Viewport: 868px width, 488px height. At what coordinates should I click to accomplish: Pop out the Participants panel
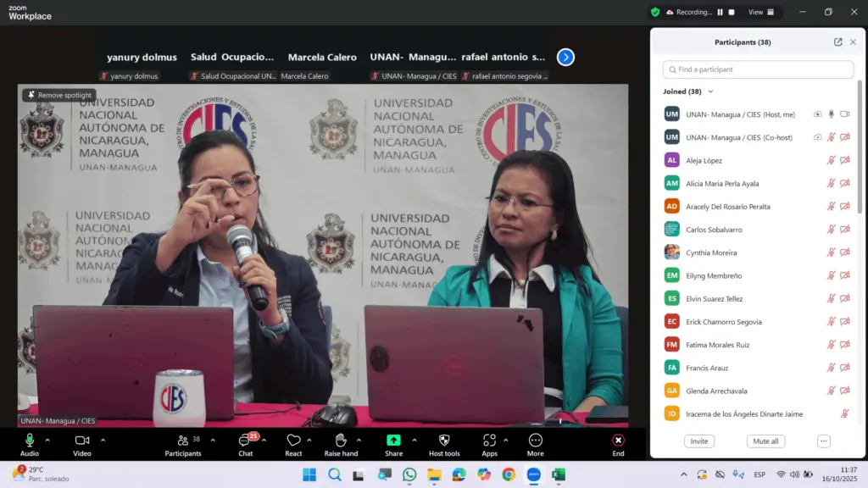pos(837,42)
